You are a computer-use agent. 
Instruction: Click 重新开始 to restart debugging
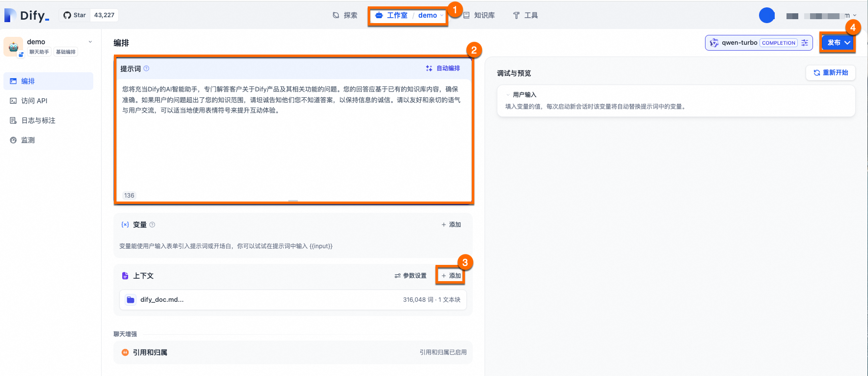coord(831,73)
